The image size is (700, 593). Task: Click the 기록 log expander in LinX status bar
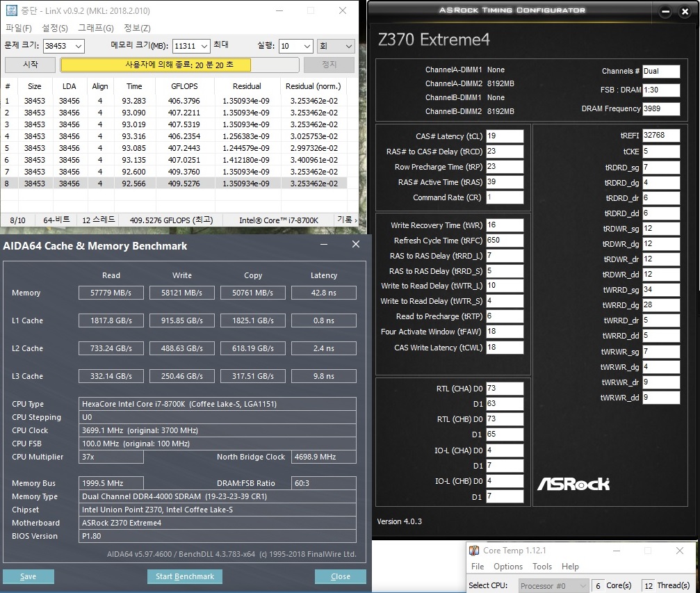click(347, 220)
